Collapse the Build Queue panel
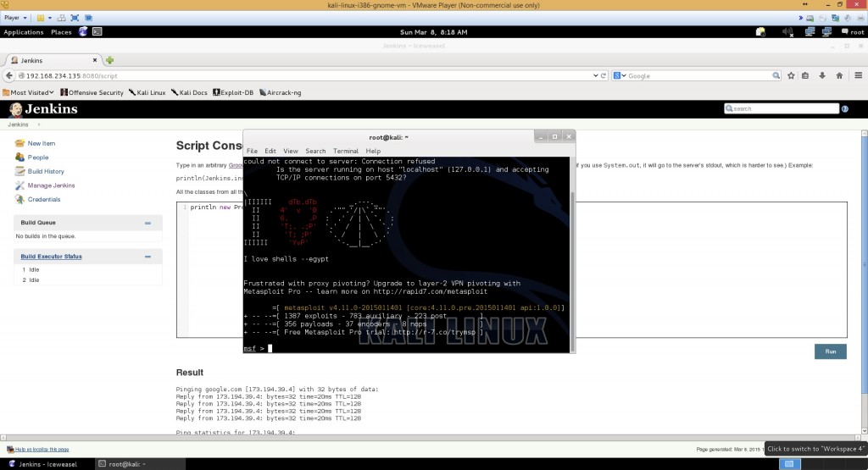The image size is (868, 470). click(147, 223)
